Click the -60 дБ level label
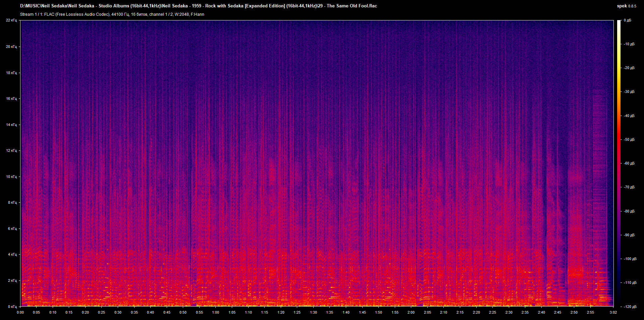Viewport: 644px width, 320px height. (x=629, y=163)
